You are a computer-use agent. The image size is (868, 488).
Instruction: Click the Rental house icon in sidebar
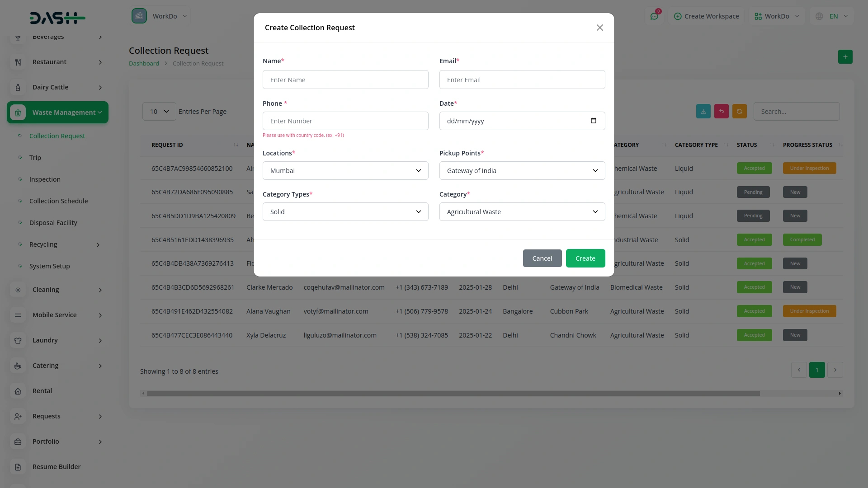18,391
